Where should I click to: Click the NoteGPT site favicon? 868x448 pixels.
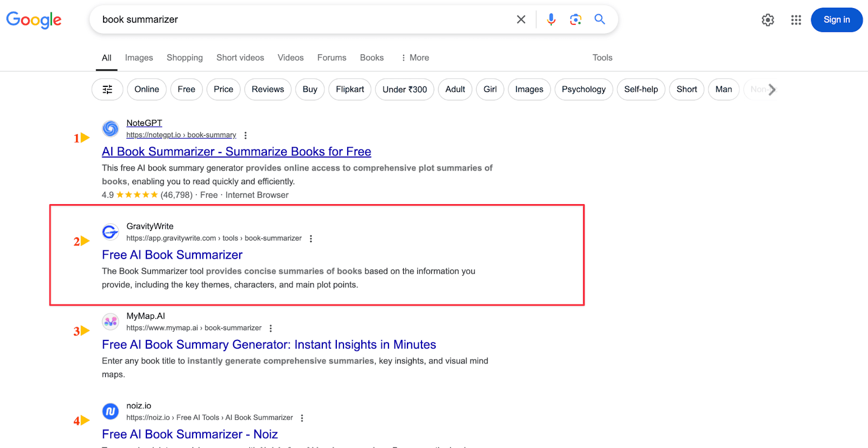click(x=111, y=129)
